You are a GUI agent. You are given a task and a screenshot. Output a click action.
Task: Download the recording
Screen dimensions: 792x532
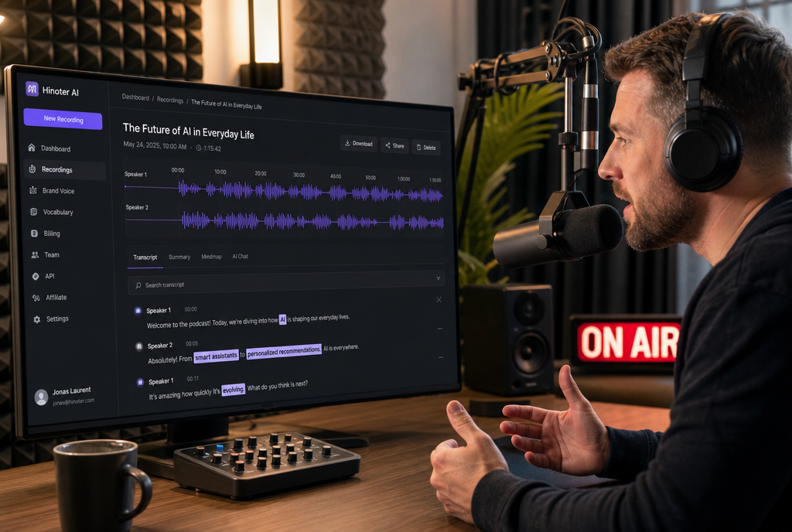(x=359, y=143)
